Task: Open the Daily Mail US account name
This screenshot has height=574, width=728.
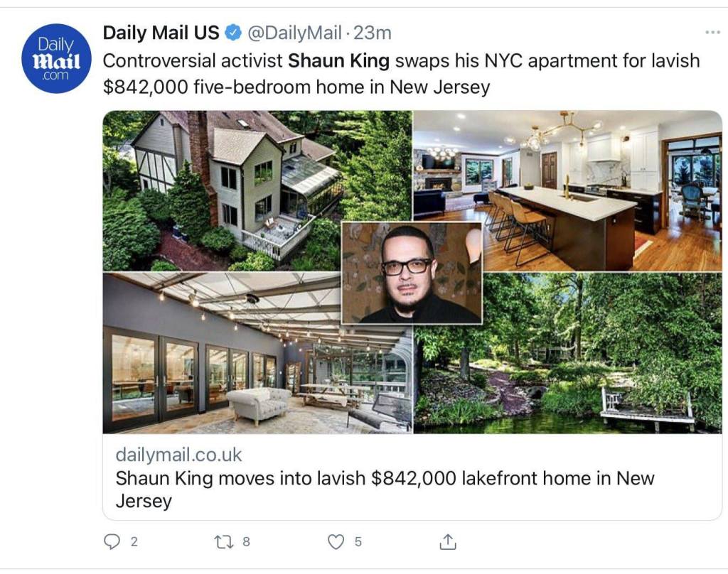Action: [161, 33]
